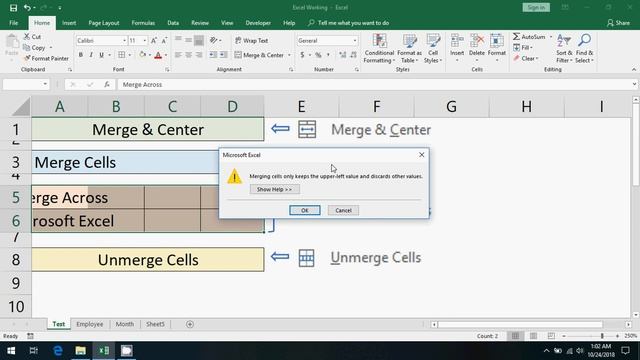The image size is (640, 360).
Task: Click Show Help in the dialog
Action: (x=274, y=189)
